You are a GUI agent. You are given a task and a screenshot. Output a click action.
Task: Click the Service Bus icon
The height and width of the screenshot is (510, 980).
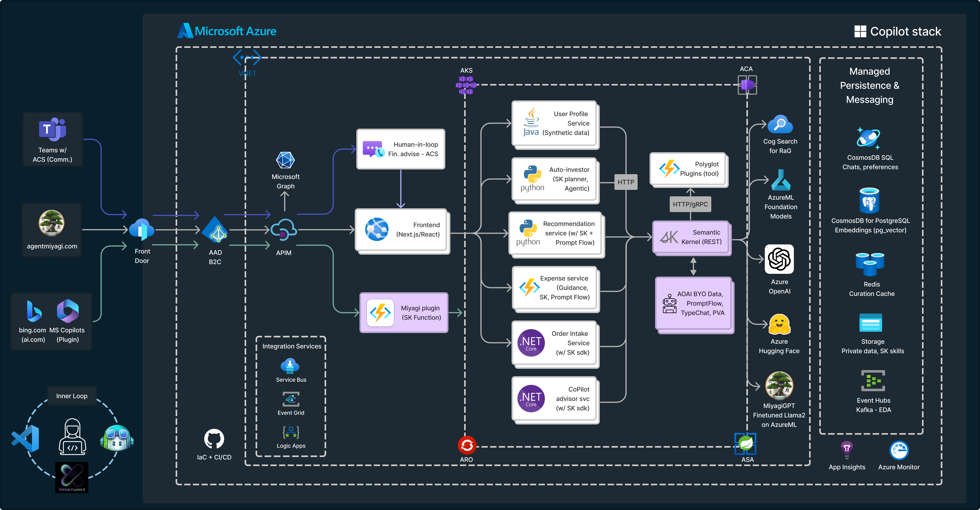point(290,366)
